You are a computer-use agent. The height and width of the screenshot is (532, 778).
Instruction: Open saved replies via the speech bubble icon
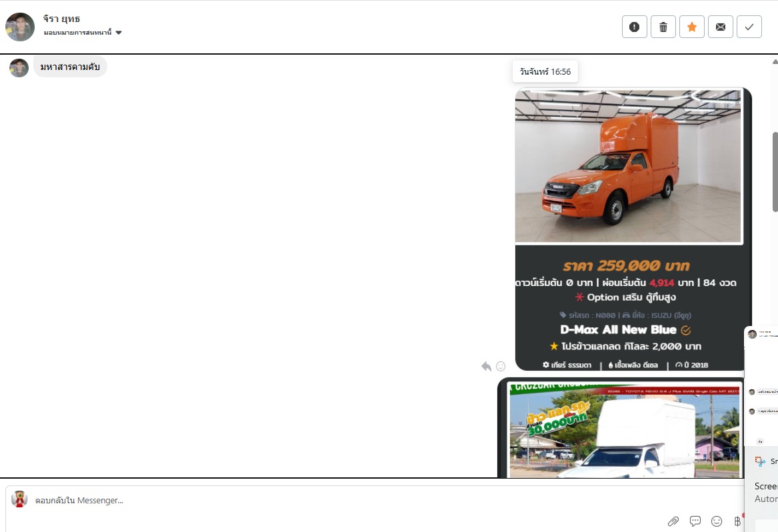point(695,521)
